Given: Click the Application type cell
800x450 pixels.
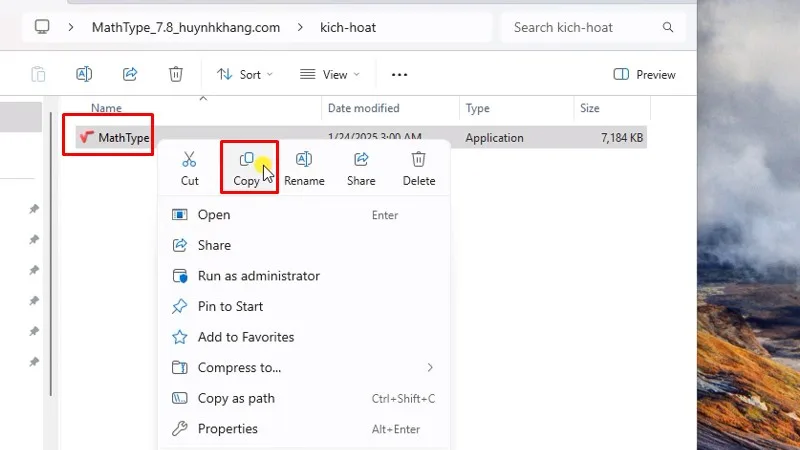Looking at the screenshot, I should 494,138.
